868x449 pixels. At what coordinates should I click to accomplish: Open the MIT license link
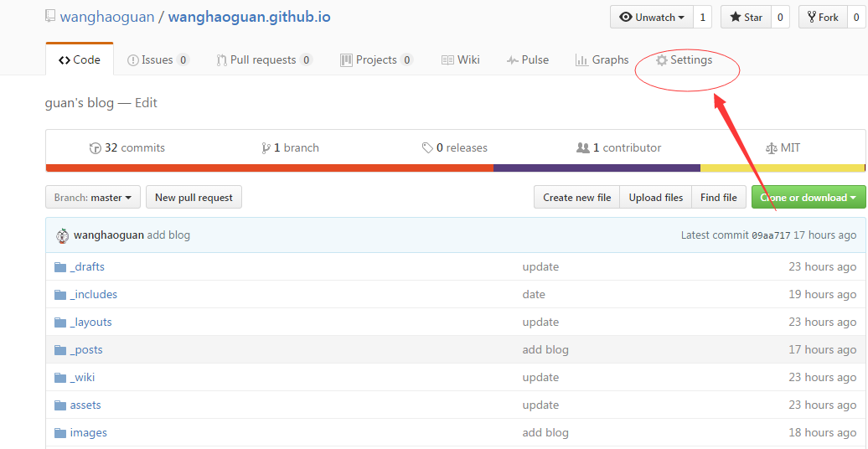pos(783,147)
